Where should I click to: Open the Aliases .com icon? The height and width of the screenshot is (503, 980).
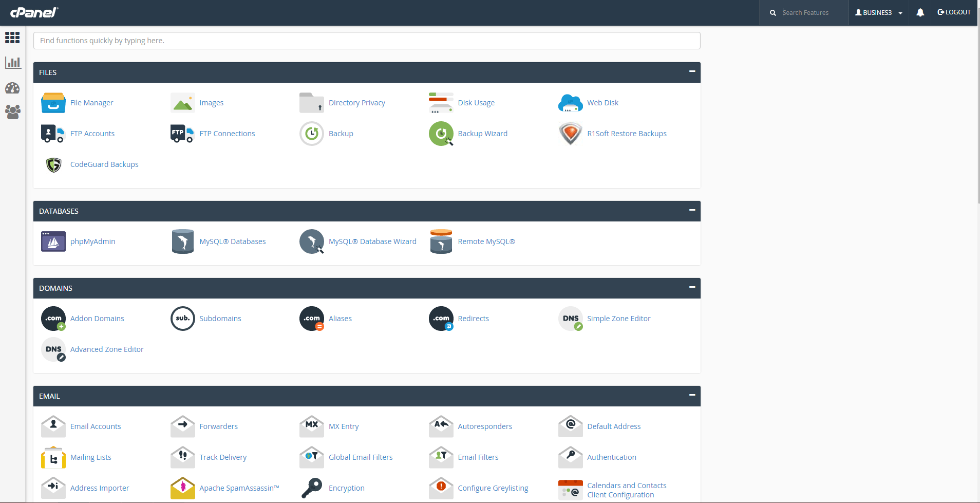[312, 319]
